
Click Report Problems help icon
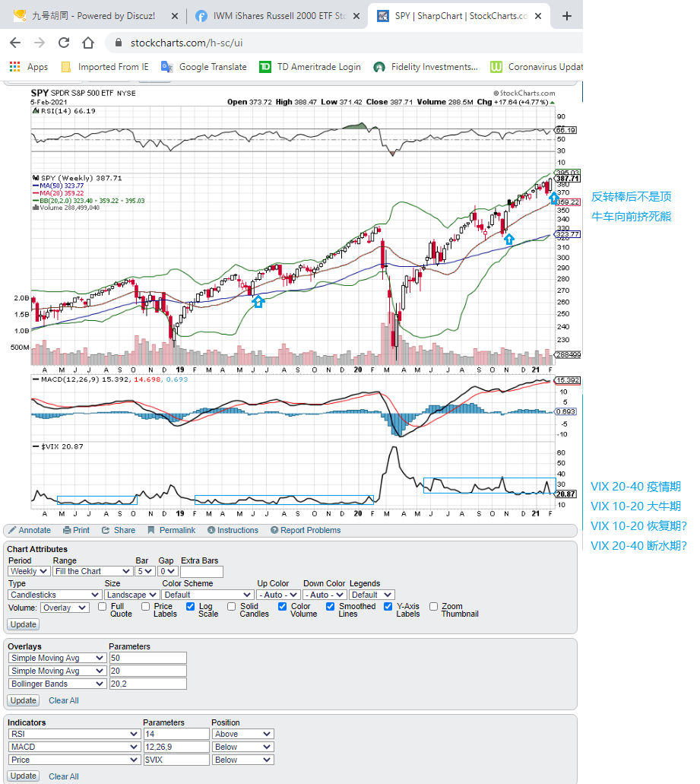point(274,531)
